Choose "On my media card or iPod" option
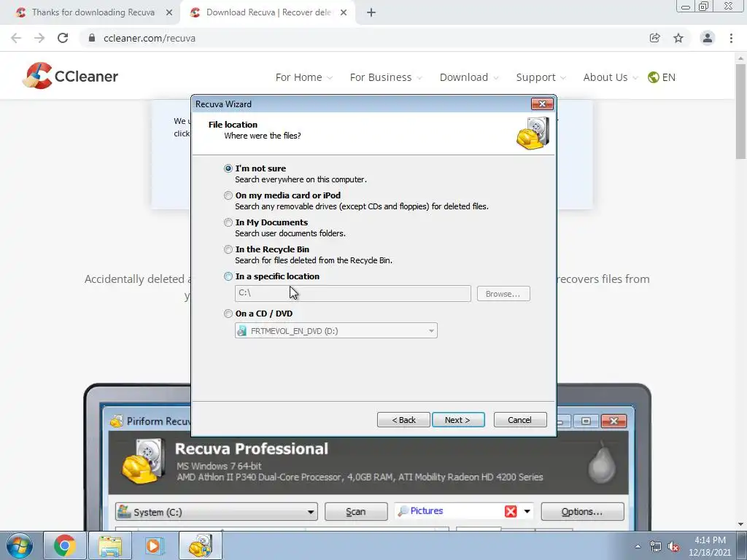This screenshot has height=560, width=747. coord(228,195)
